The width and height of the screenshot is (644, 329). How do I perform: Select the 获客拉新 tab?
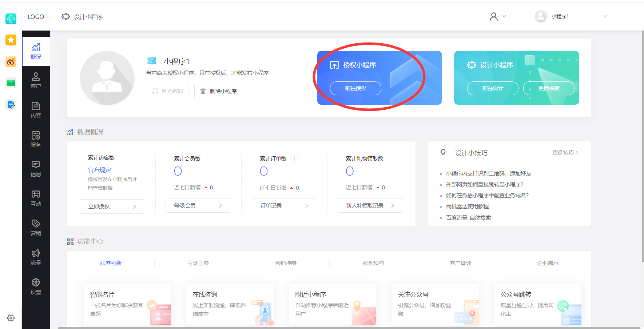pyautogui.click(x=111, y=263)
